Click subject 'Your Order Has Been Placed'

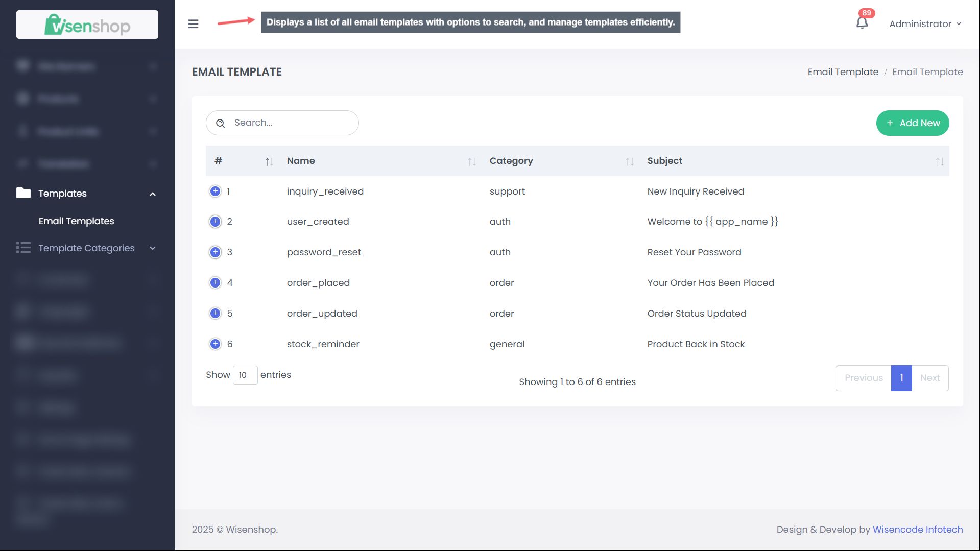(x=710, y=283)
